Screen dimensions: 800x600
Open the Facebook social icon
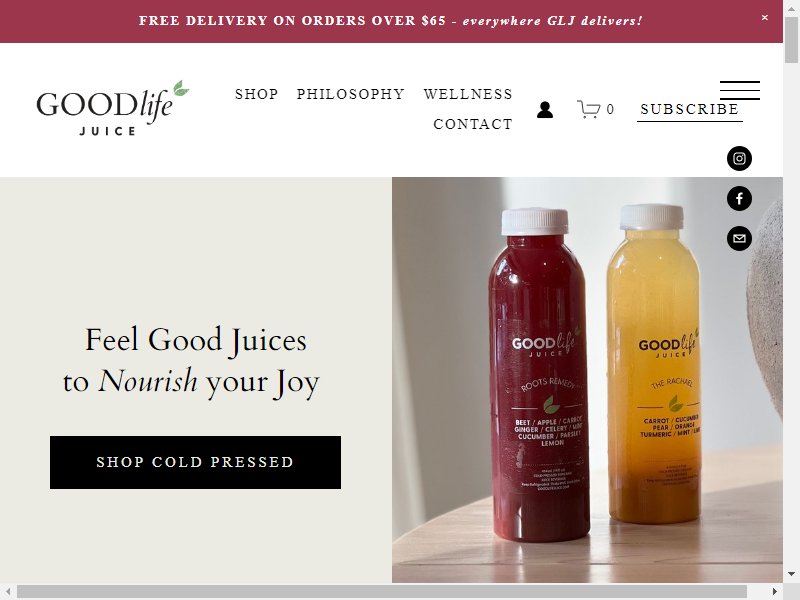click(739, 198)
